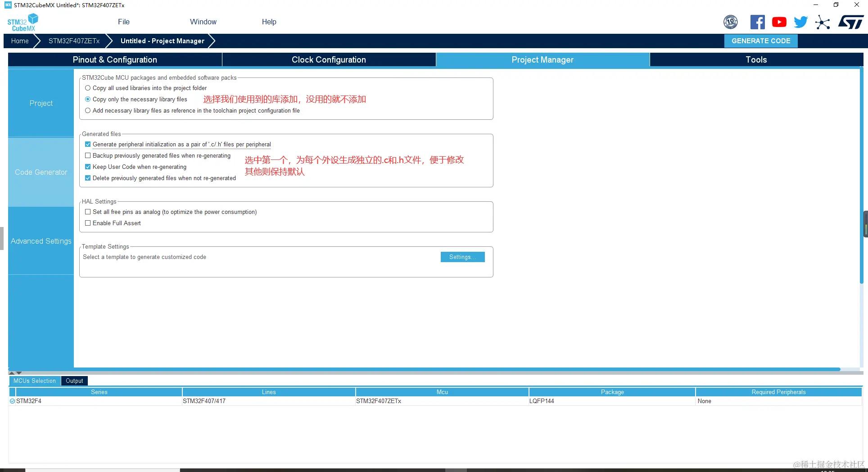Viewport: 868px width, 472px height.
Task: Click the panel collapse arrows above MCUs Selection
Action: point(15,372)
